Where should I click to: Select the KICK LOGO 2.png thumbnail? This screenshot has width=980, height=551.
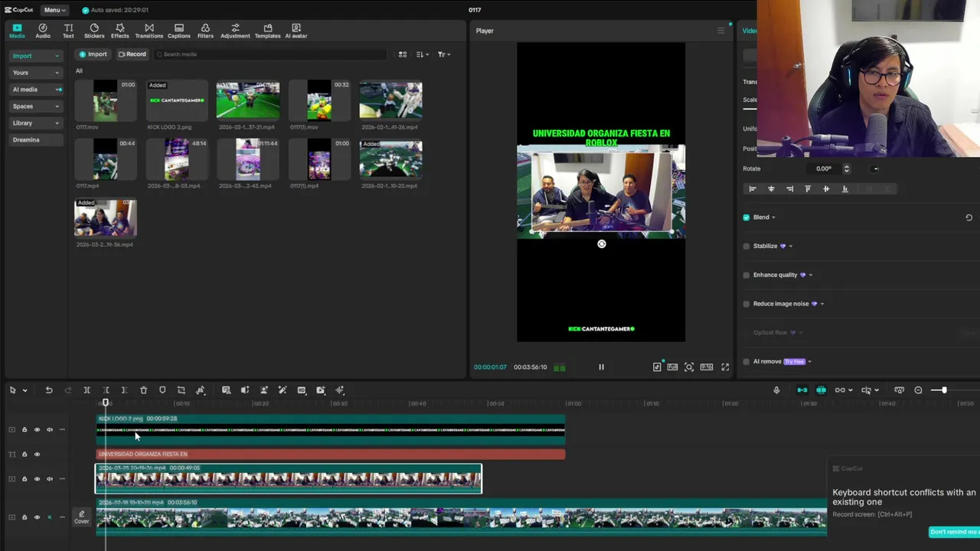click(177, 100)
